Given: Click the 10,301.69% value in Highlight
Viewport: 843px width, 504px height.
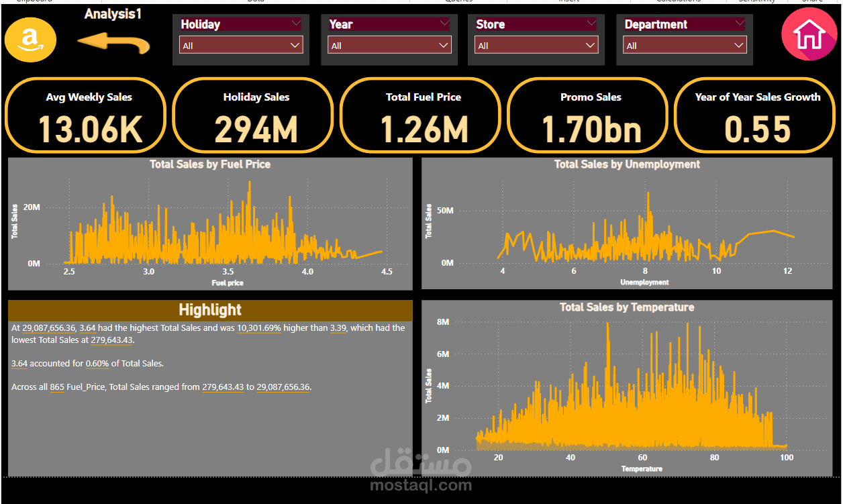Looking at the screenshot, I should pos(259,328).
